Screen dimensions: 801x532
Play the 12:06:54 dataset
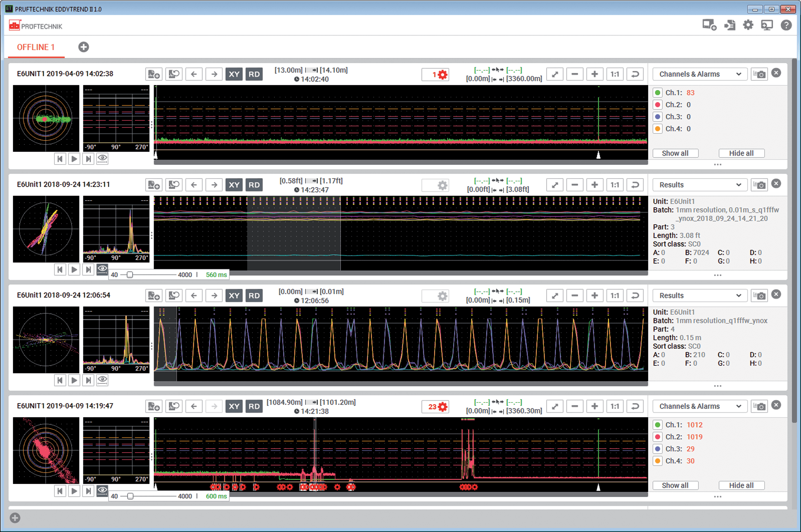pos(74,380)
